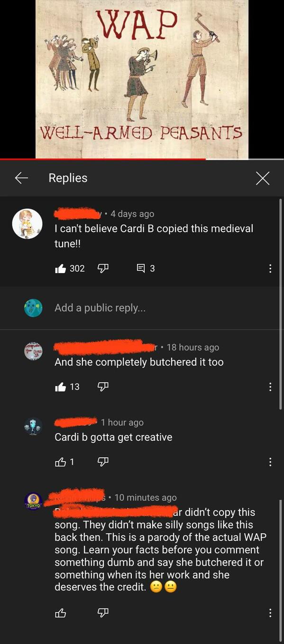The height and width of the screenshot is (644, 284).
Task: Open the Tokyo avatar profile
Action: 33,502
